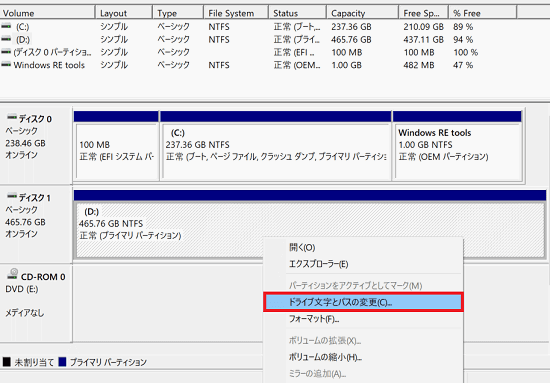Sort by the Type column header
This screenshot has width=550, height=383.
[x=178, y=13]
